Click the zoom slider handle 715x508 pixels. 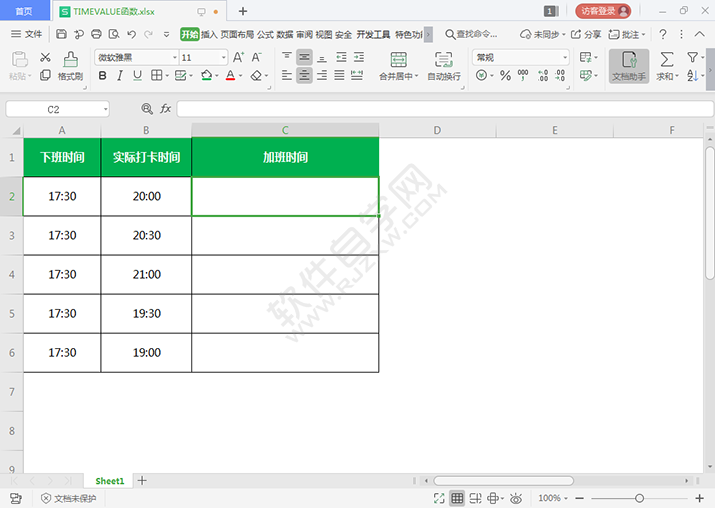tap(640, 498)
